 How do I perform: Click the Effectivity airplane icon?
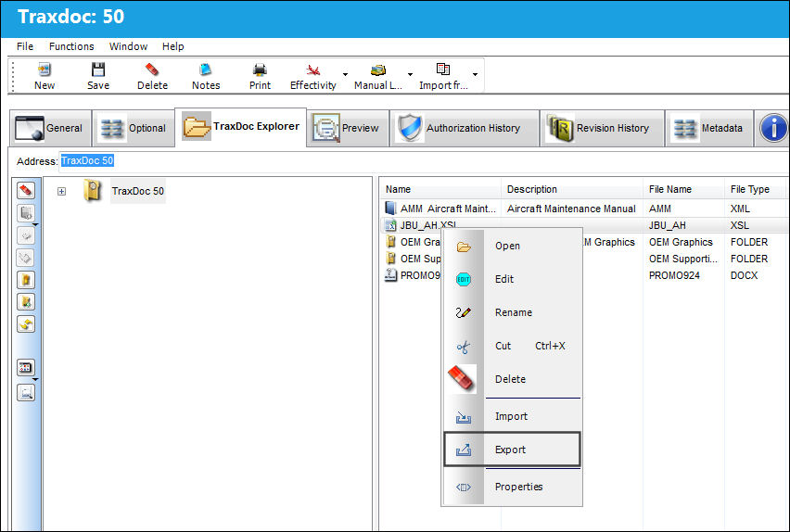pos(312,69)
